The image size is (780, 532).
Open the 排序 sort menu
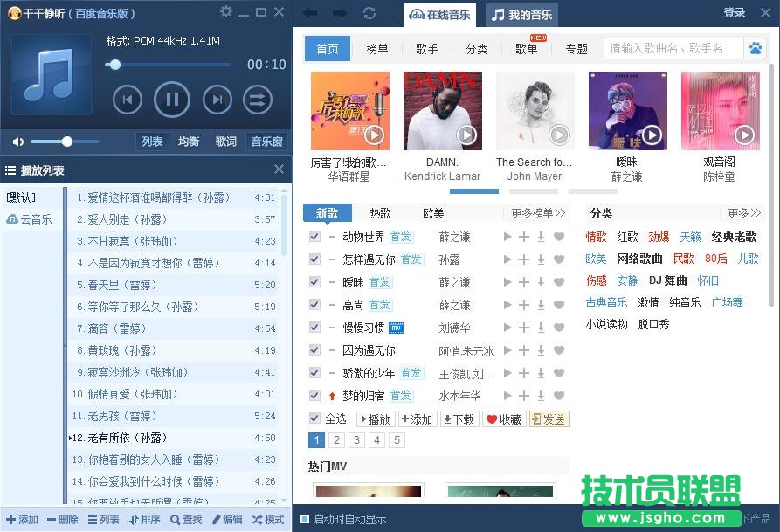click(145, 520)
